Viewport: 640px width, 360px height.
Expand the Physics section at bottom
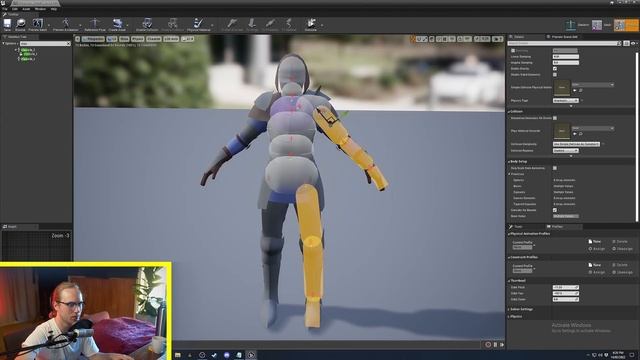pos(509,316)
